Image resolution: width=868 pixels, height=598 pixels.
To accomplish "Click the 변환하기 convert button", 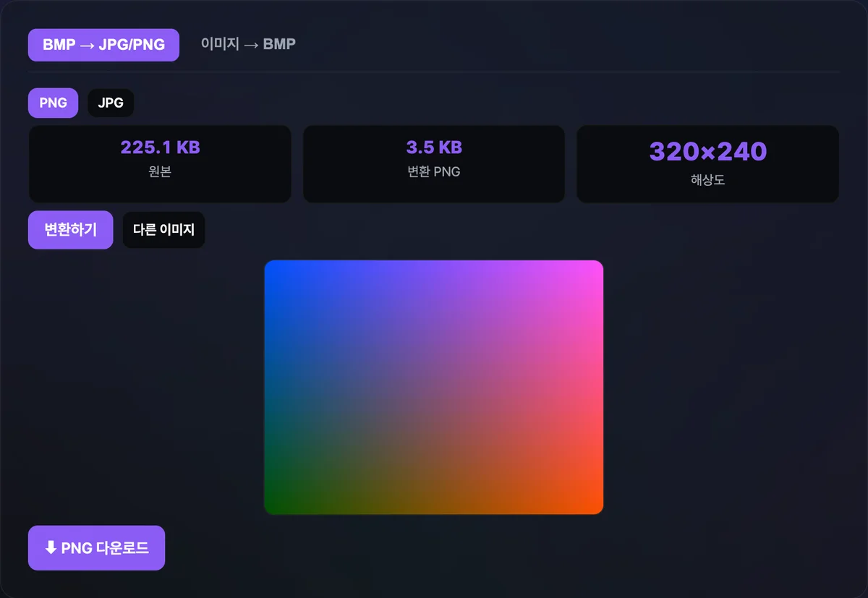I will click(70, 230).
